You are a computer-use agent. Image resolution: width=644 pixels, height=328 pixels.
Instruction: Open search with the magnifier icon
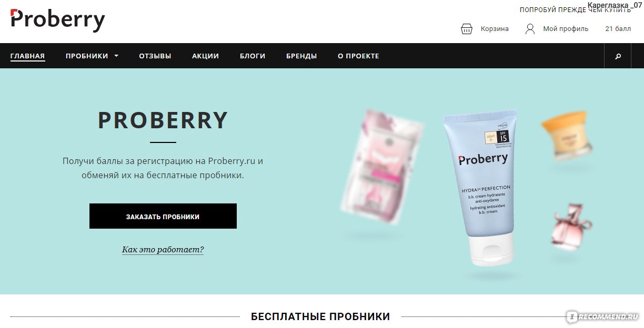[x=618, y=56]
